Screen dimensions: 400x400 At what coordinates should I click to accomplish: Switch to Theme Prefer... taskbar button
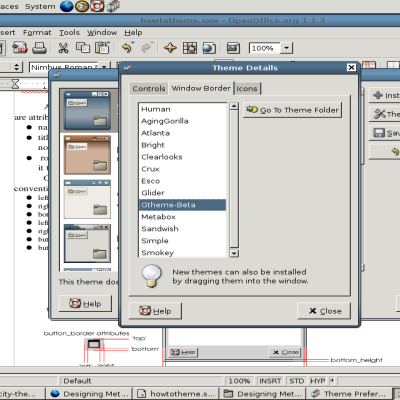[x=348, y=394]
